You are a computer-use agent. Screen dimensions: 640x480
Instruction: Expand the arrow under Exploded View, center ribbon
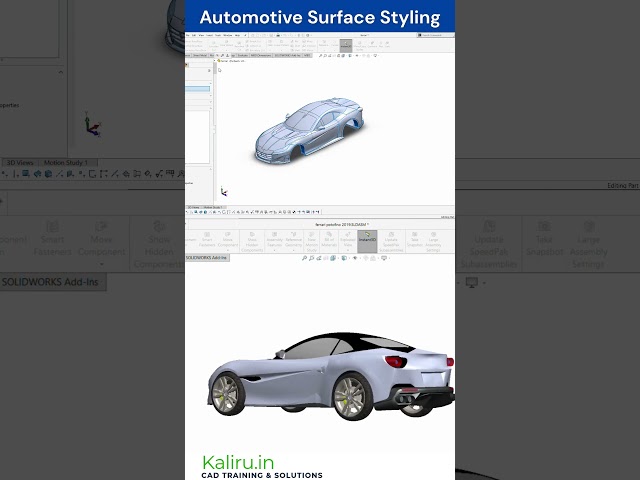pos(348,250)
